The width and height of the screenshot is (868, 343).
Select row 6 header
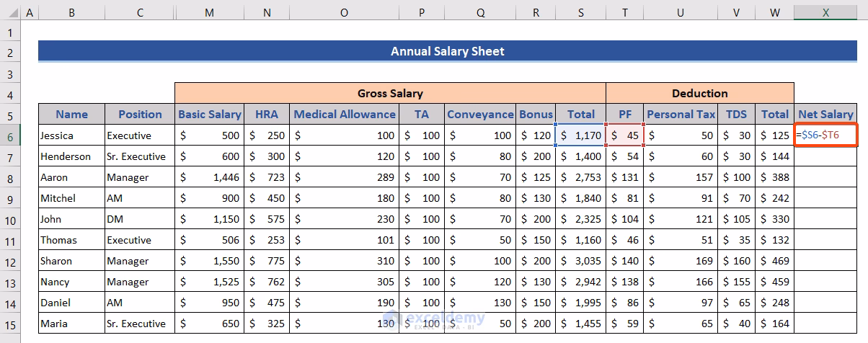click(x=10, y=135)
